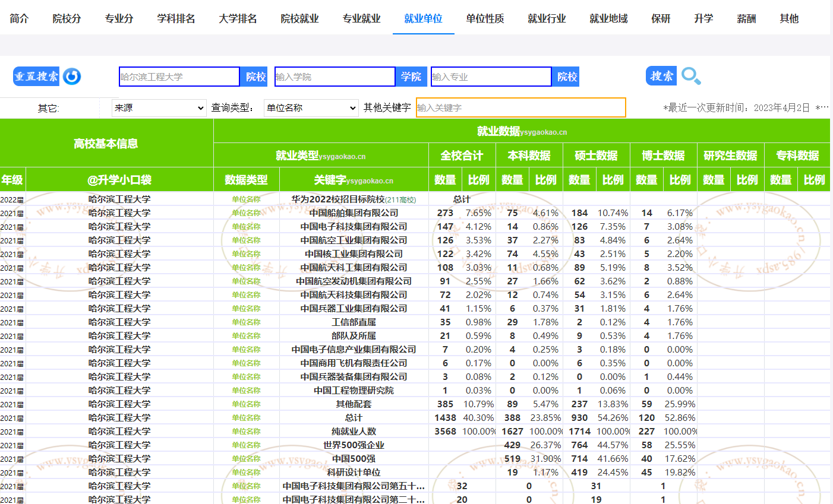This screenshot has height=504, width=833.
Task: Click the 中国航天科技集团有限公司 cell
Action: pyautogui.click(x=354, y=294)
